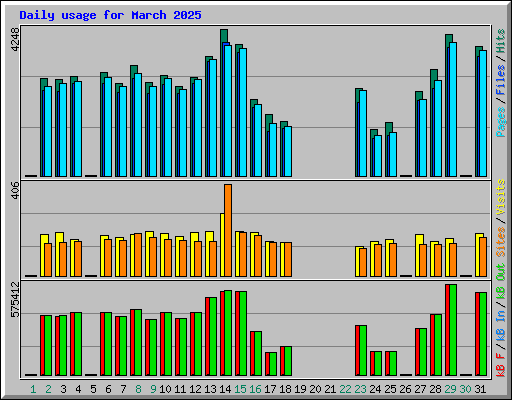The width and height of the screenshot is (512, 400).
Task: Select the cyan Pages bar for day 24
Action: point(378,156)
